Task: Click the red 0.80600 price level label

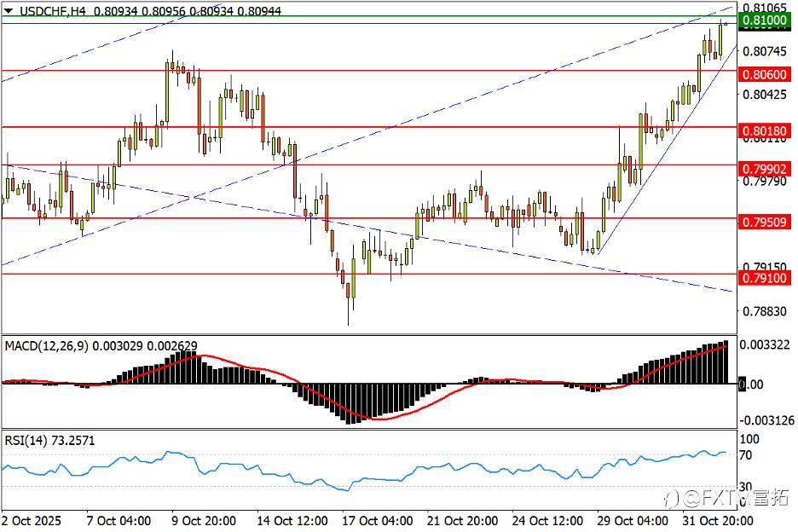Action: click(x=765, y=74)
